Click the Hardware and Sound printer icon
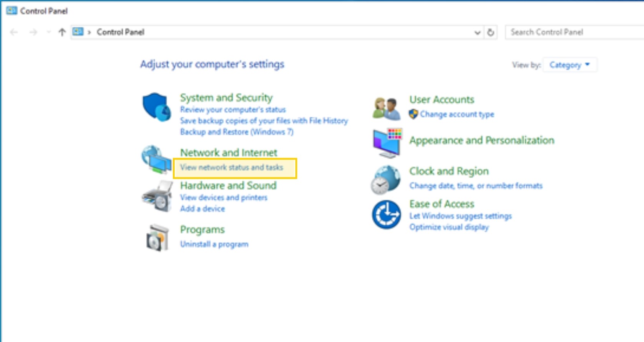The width and height of the screenshot is (644, 342). [157, 196]
